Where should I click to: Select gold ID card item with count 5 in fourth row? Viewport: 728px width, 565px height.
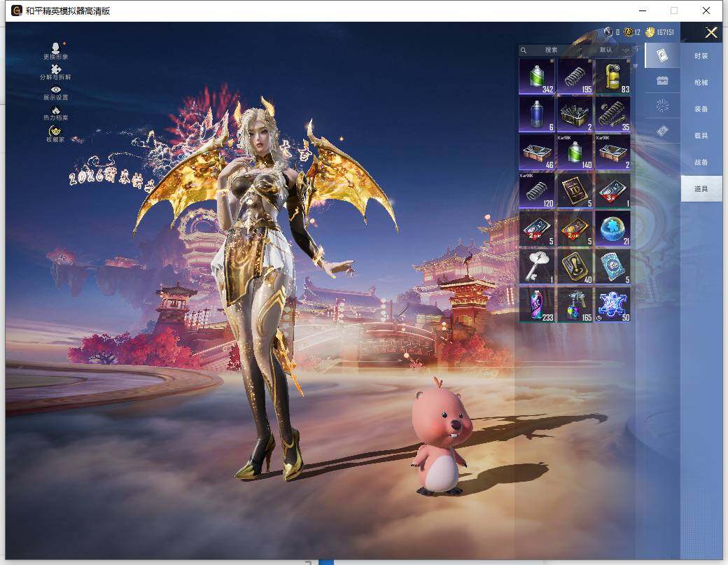[575, 191]
